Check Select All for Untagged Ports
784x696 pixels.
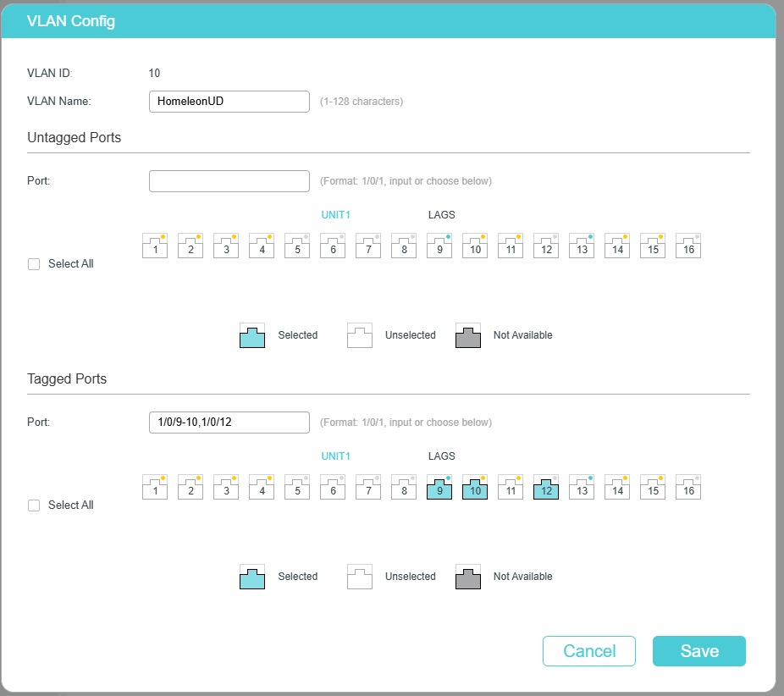coord(35,264)
